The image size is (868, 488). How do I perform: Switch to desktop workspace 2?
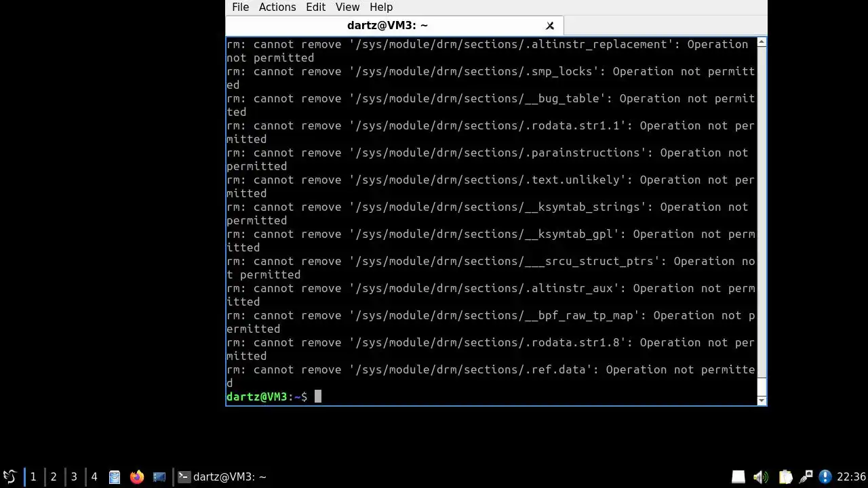tap(54, 476)
